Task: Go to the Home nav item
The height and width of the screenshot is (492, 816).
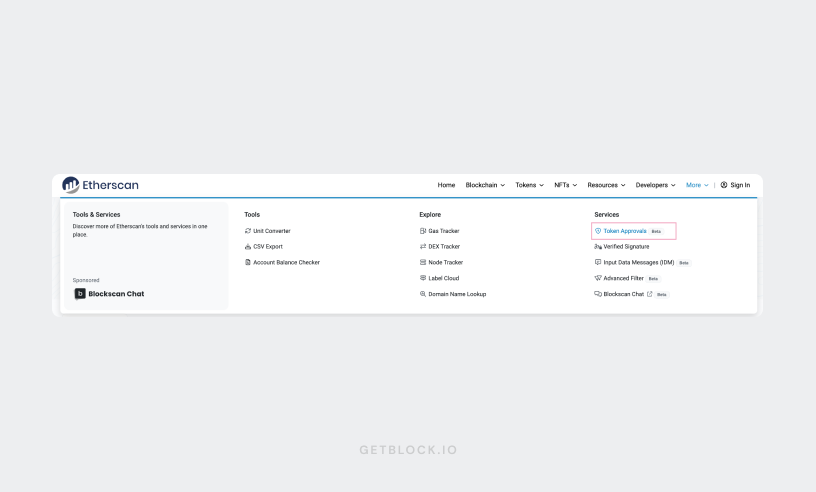Action: click(x=446, y=185)
